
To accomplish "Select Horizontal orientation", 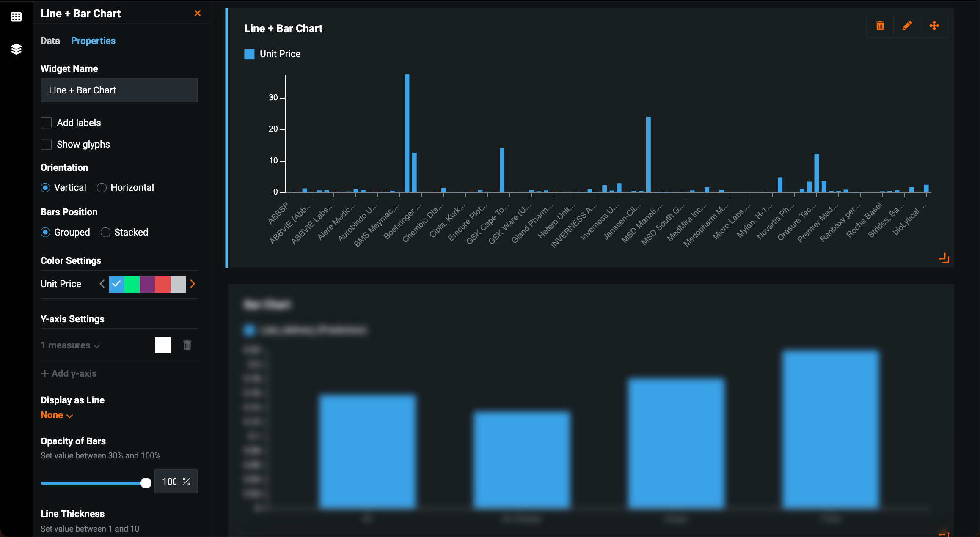I will tap(102, 188).
